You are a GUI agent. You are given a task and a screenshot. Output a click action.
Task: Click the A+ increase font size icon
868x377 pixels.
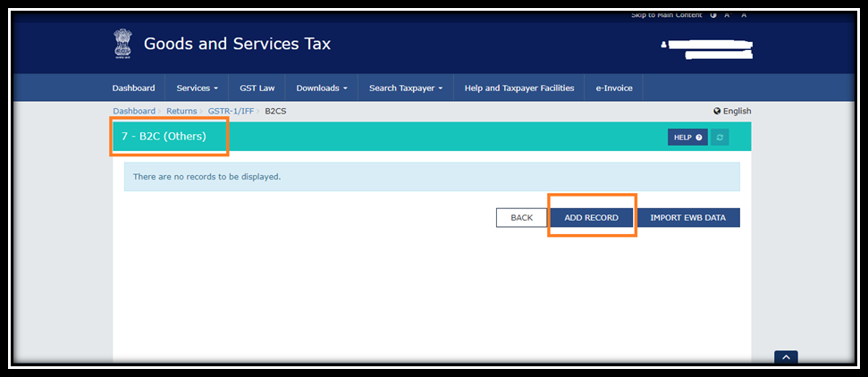(x=728, y=15)
